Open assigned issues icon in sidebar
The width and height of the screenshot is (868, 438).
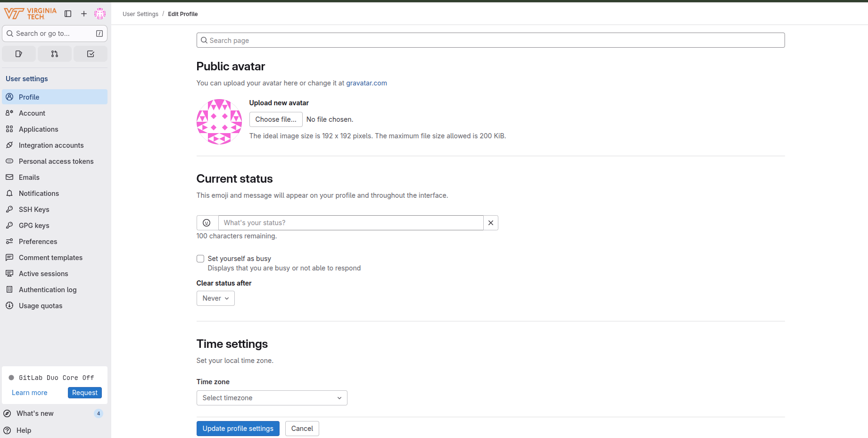click(x=19, y=54)
